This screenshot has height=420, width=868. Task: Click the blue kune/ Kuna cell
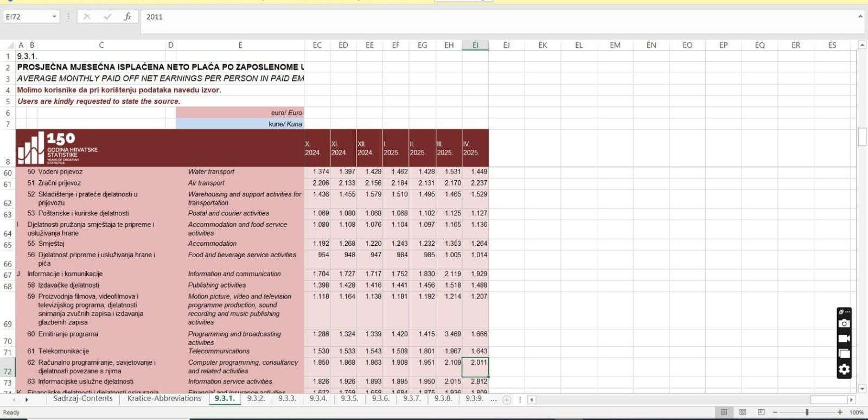click(x=240, y=124)
